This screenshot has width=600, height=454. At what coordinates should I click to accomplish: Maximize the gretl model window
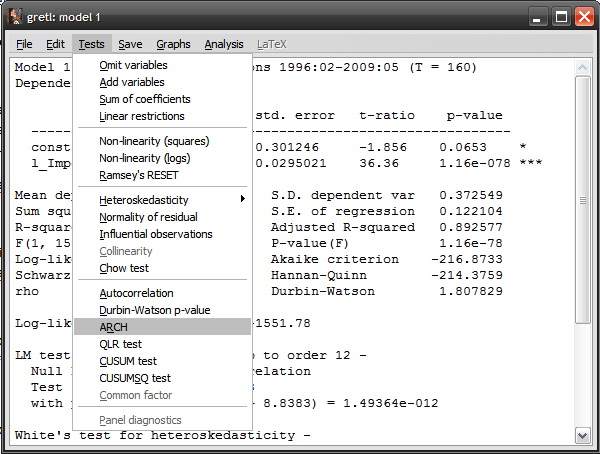pyautogui.click(x=560, y=17)
